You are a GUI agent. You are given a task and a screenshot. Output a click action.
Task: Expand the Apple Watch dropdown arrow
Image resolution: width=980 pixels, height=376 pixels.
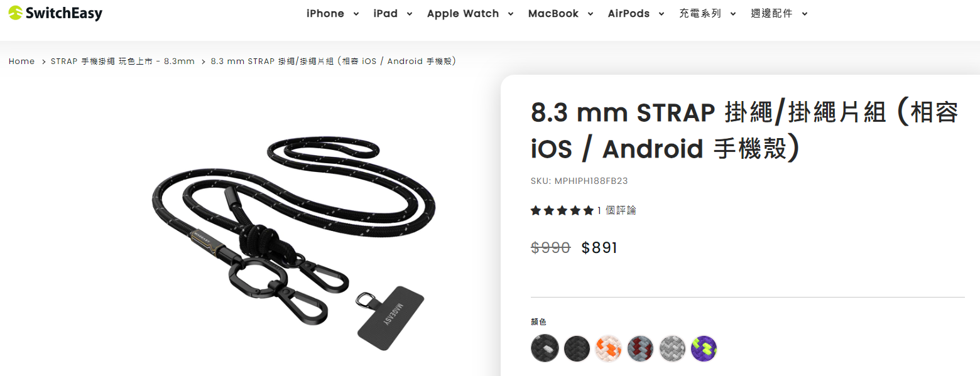point(511,14)
